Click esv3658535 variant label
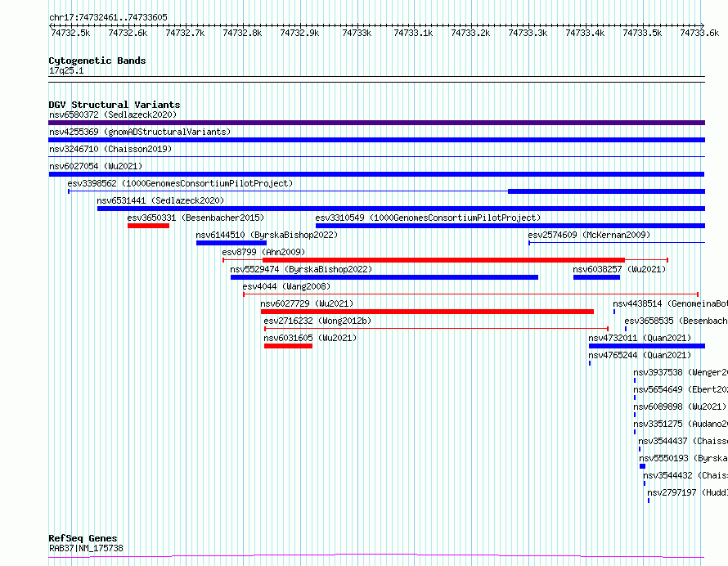Image resolution: width=728 pixels, height=566 pixels. [676, 321]
